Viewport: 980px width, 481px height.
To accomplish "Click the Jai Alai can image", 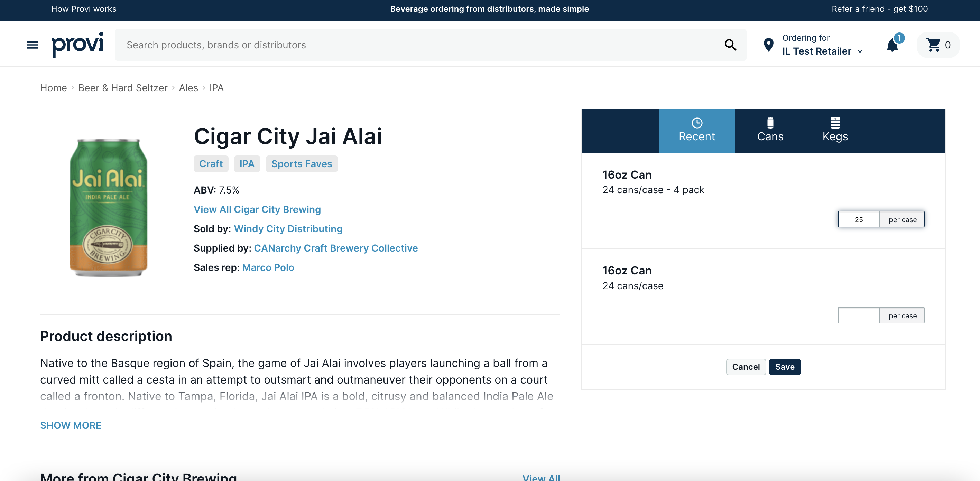I will click(x=109, y=208).
